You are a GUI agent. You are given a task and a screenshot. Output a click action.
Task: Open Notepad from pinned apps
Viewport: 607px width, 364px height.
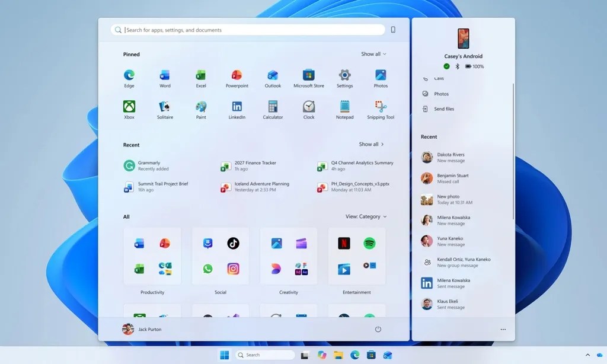coord(344,110)
